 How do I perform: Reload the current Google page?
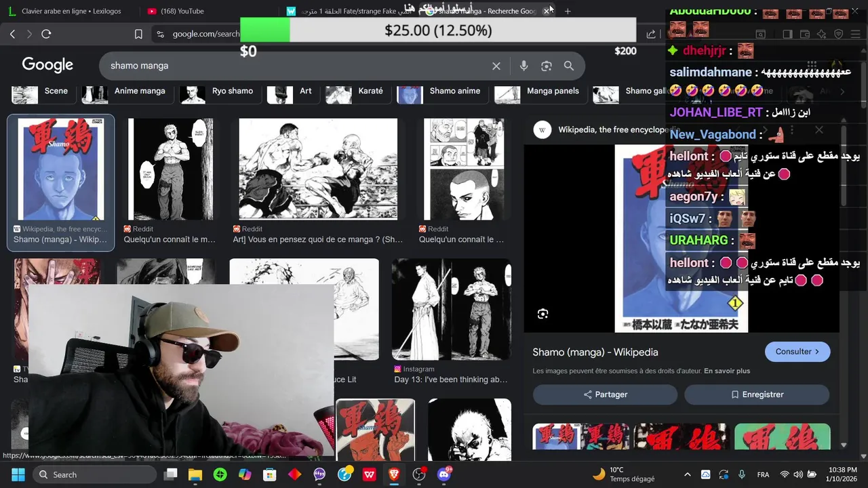[x=46, y=34]
